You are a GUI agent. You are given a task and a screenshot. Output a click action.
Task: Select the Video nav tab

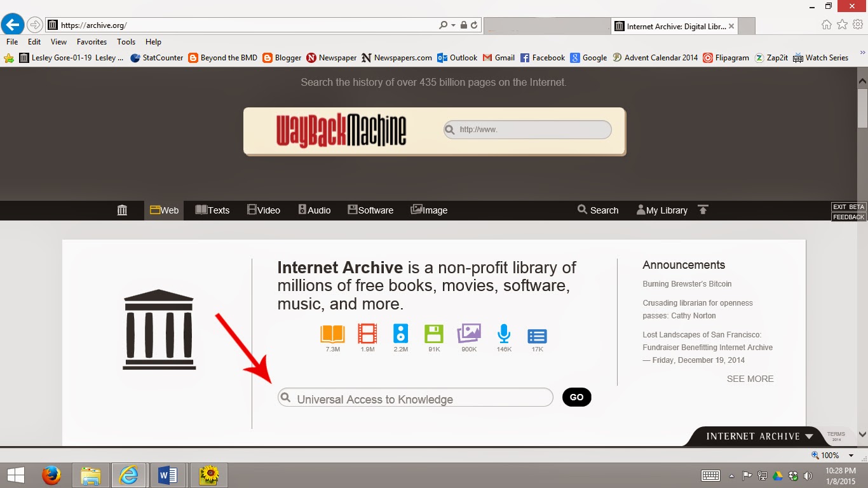pos(264,210)
